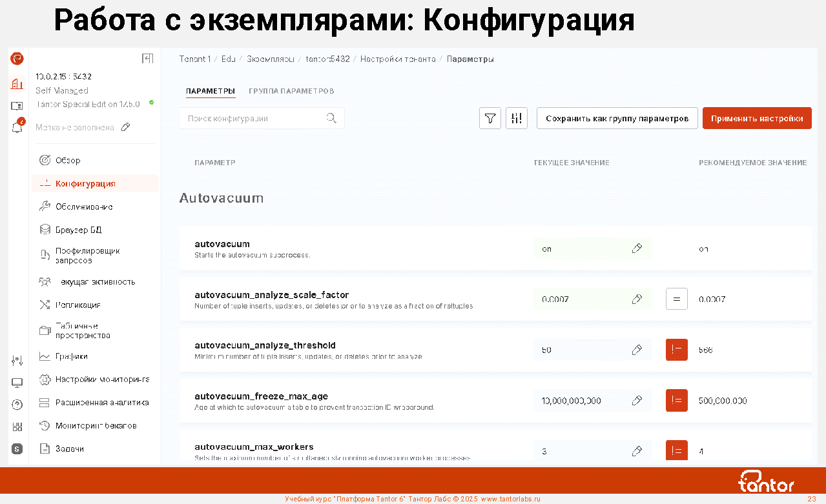Open column settings sliders icon
826x504 pixels.
click(517, 118)
